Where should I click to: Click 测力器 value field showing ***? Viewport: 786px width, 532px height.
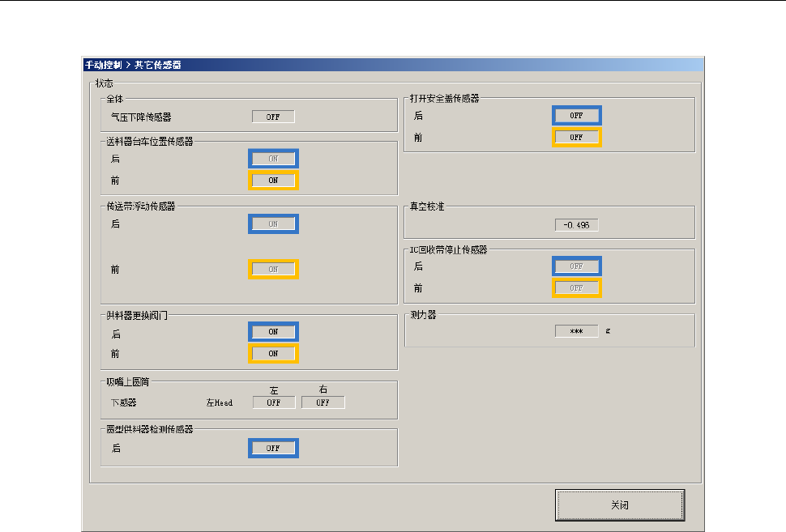coord(576,331)
